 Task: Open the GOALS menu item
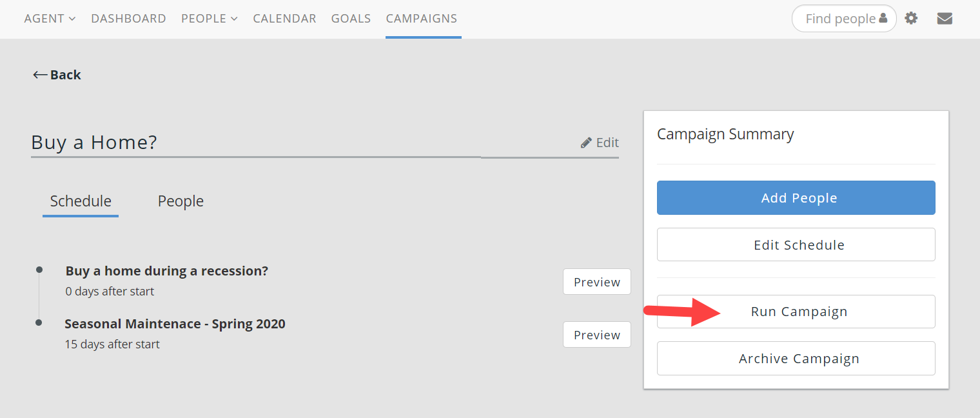351,19
